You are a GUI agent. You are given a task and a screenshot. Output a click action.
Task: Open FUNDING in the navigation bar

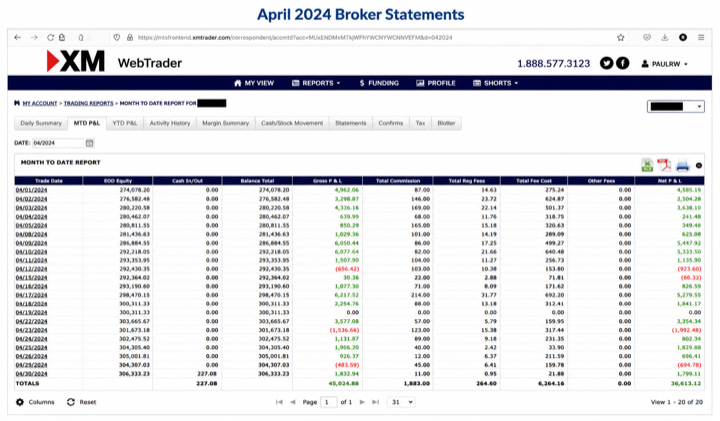pyautogui.click(x=379, y=83)
